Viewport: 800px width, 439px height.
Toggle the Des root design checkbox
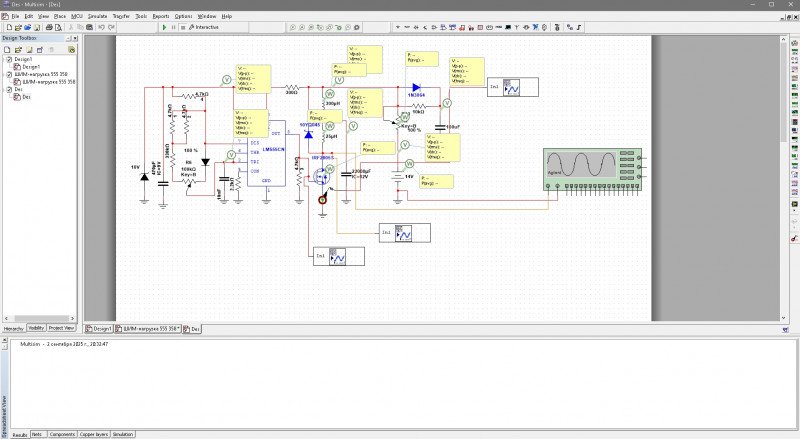click(10, 89)
